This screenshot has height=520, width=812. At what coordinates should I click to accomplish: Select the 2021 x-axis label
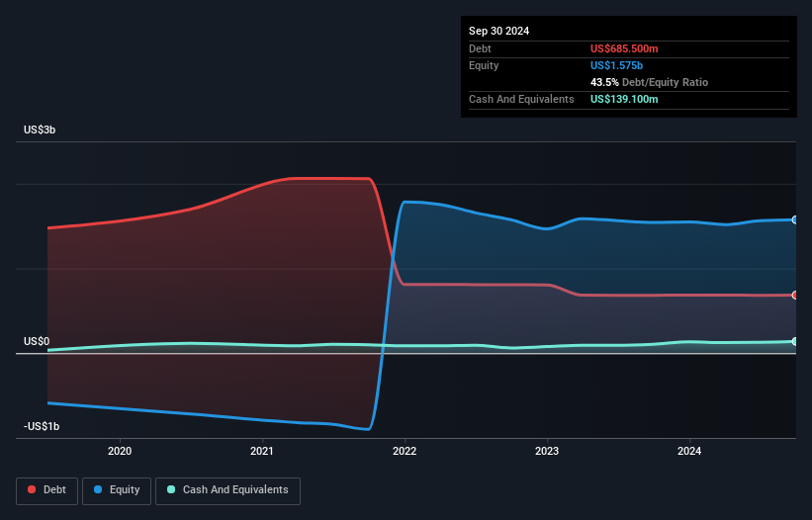[262, 451]
